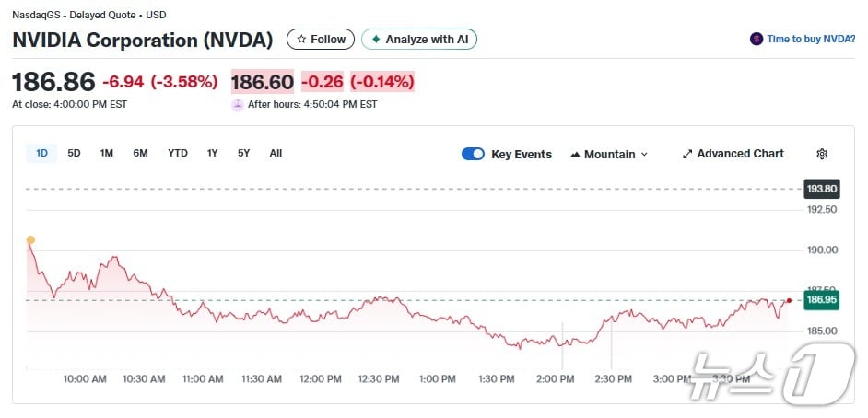868x418 pixels.
Task: Click the purple Time to buy NVDA icon
Action: (x=757, y=40)
